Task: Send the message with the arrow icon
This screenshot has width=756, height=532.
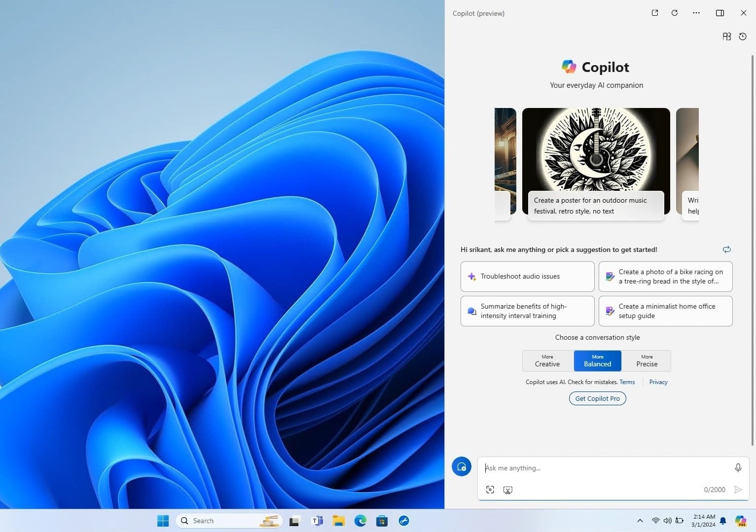Action: coord(738,490)
